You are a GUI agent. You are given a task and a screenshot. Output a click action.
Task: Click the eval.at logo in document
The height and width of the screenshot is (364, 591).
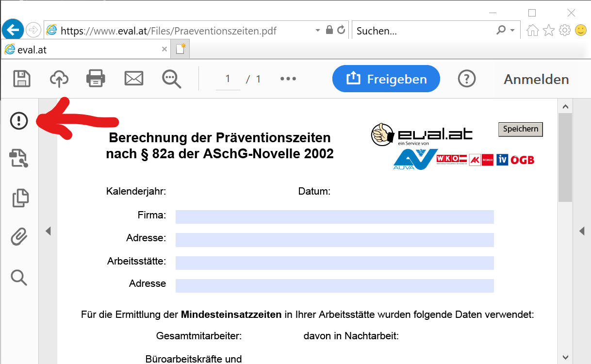click(422, 134)
